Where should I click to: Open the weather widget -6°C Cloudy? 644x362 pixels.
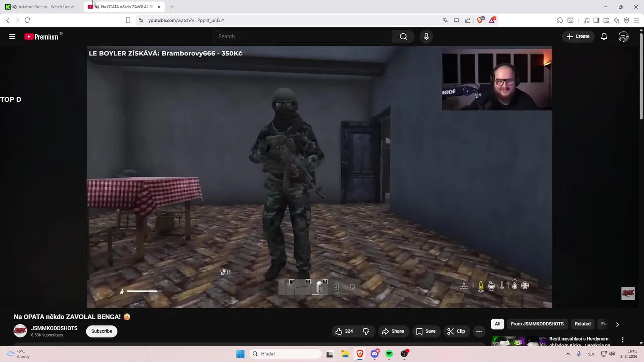pos(19,354)
